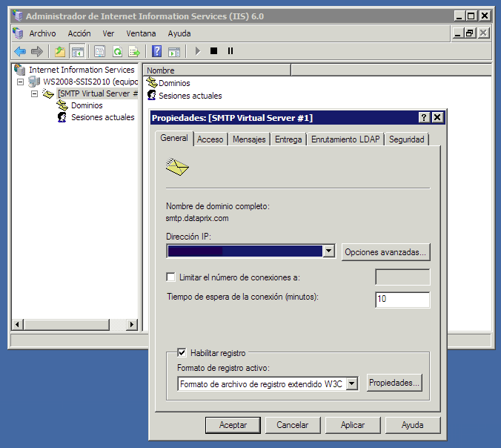
Task: Pause the server with the pause icon
Action: coord(230,51)
